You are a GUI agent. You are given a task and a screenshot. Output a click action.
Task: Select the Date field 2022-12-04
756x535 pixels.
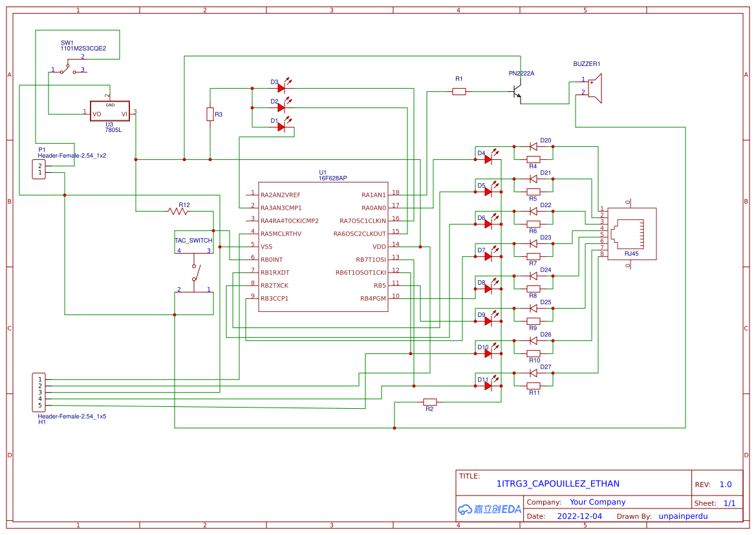[x=580, y=516]
